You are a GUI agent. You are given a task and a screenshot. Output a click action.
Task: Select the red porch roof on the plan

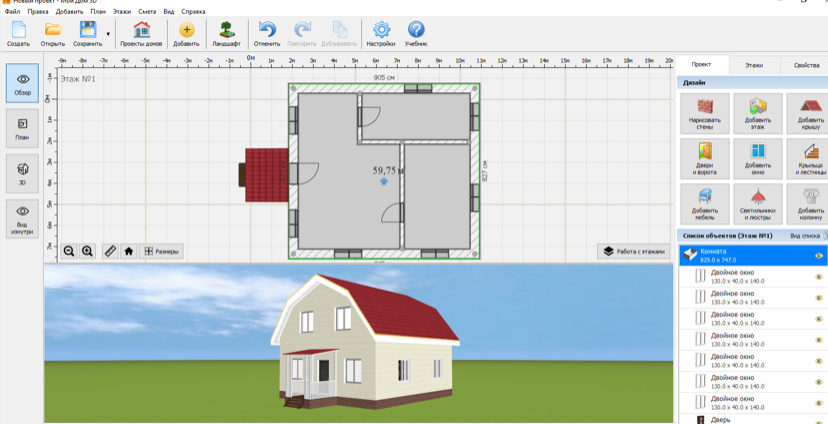click(266, 175)
